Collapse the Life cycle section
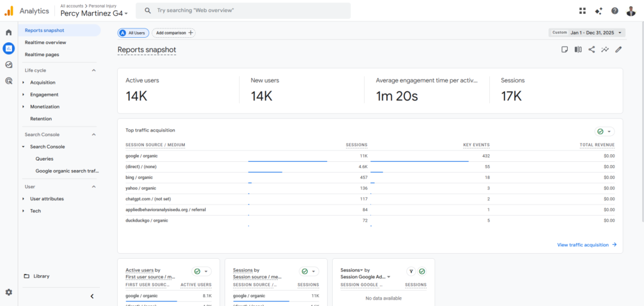This screenshot has width=644, height=306. tap(94, 71)
